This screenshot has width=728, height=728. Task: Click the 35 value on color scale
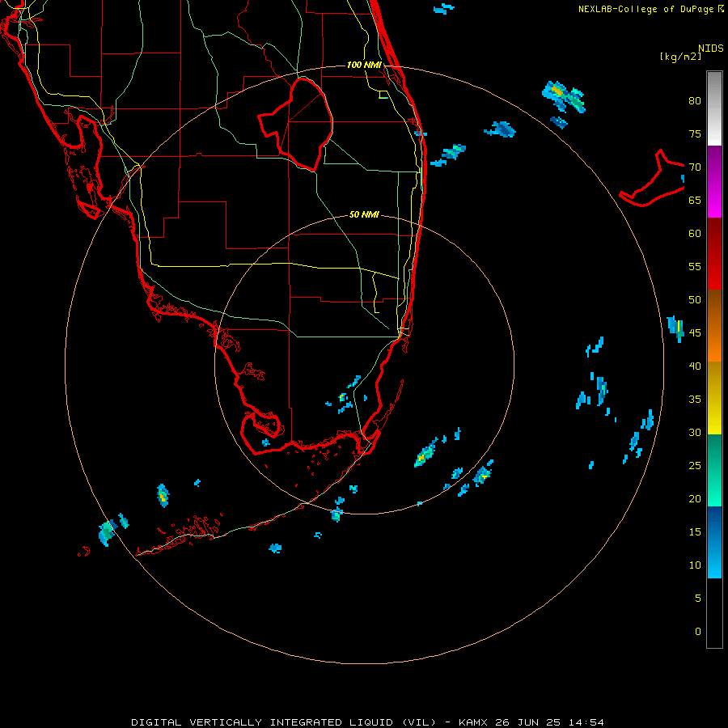pyautogui.click(x=695, y=400)
